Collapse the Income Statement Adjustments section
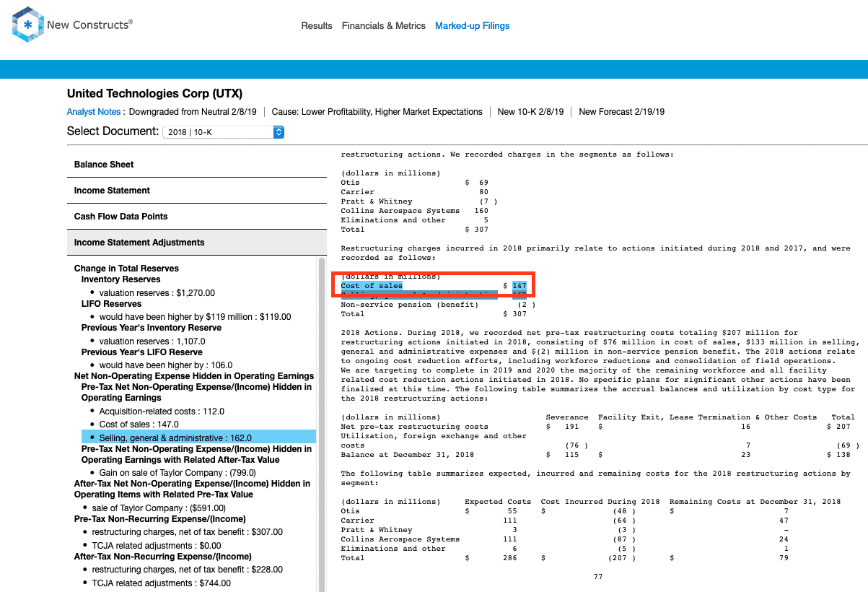This screenshot has width=868, height=592. [196, 243]
